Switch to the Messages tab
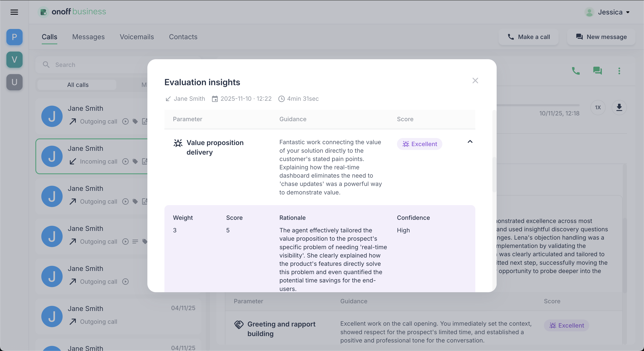The height and width of the screenshot is (351, 644). pos(89,37)
